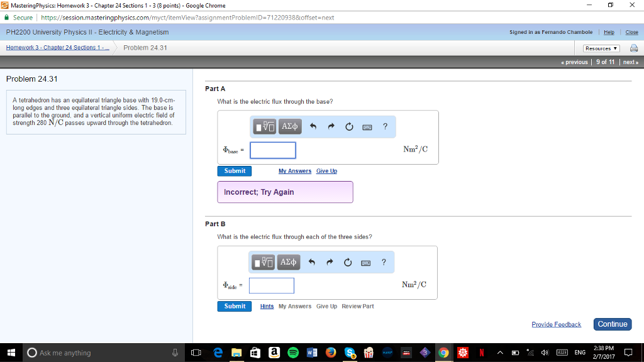This screenshot has height=362, width=644.
Task: Show hidden system tray icons
Action: click(x=500, y=353)
